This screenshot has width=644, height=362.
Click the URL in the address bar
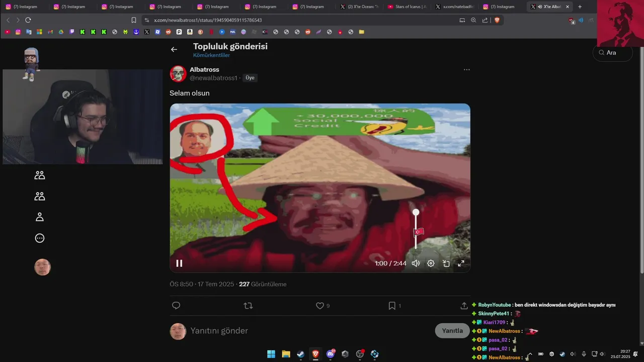[208, 20]
